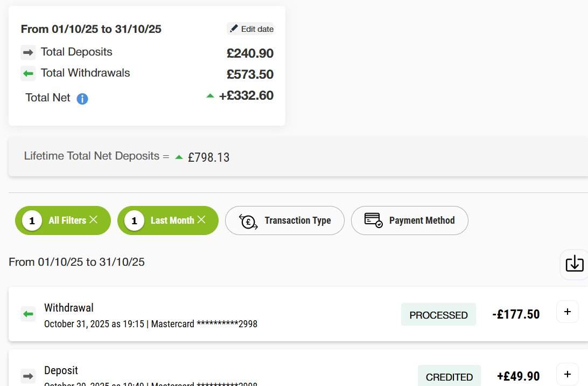The width and height of the screenshot is (588, 386).
Task: Expand the Withdrawal entry with the plus button
Action: pyautogui.click(x=567, y=312)
